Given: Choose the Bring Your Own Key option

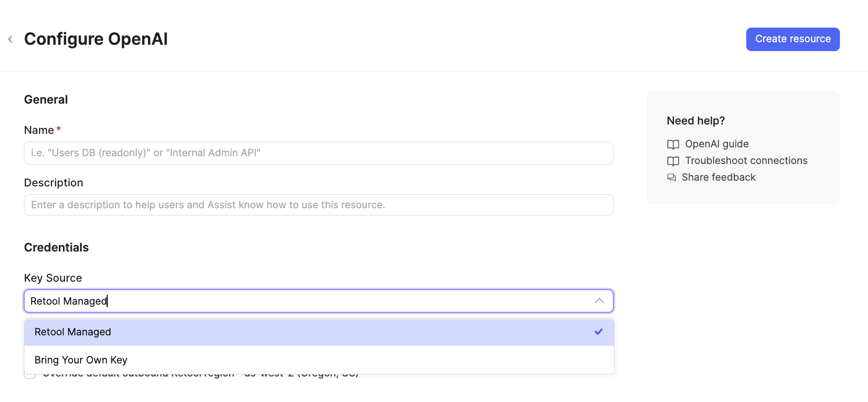Looking at the screenshot, I should click(x=319, y=360).
